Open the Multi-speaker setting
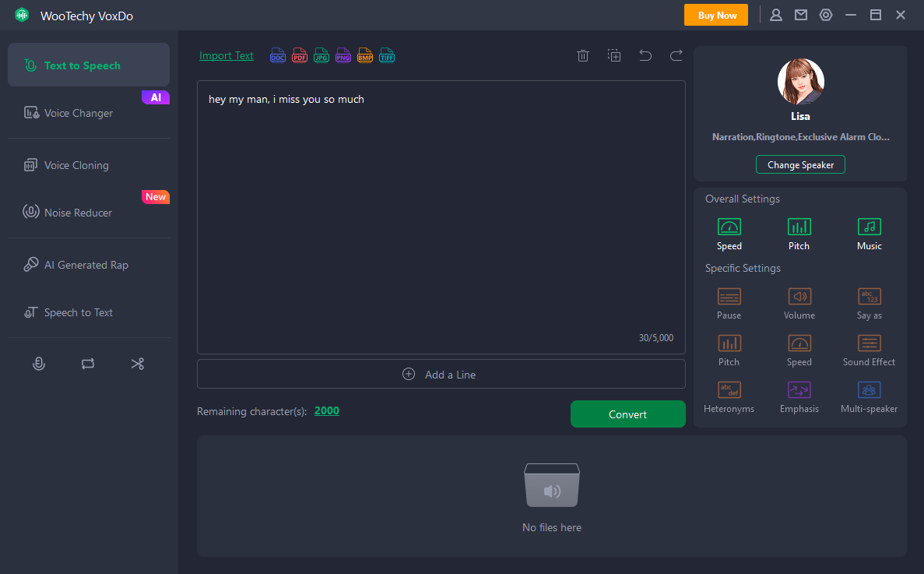The width and height of the screenshot is (924, 574). 869,396
